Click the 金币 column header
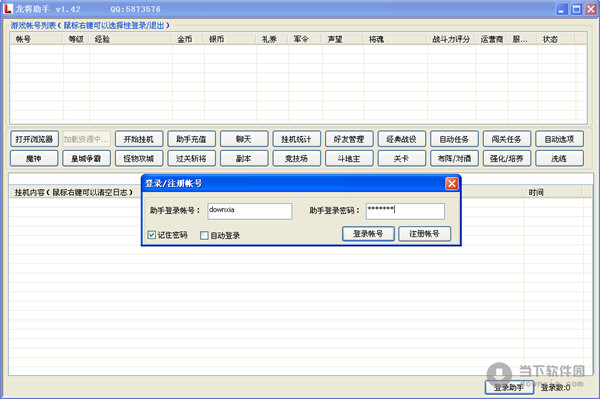 pos(188,39)
